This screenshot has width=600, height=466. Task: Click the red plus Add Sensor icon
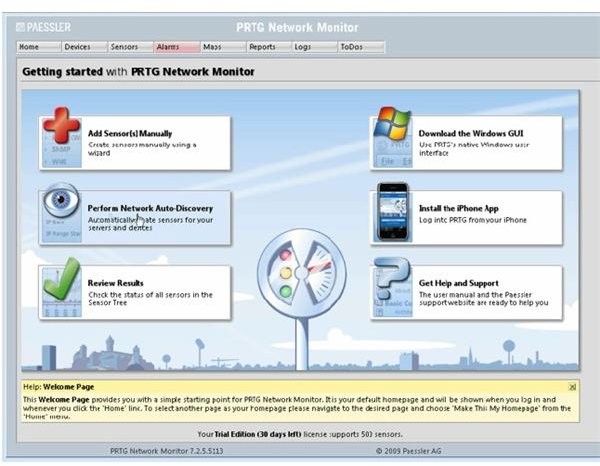tap(61, 125)
